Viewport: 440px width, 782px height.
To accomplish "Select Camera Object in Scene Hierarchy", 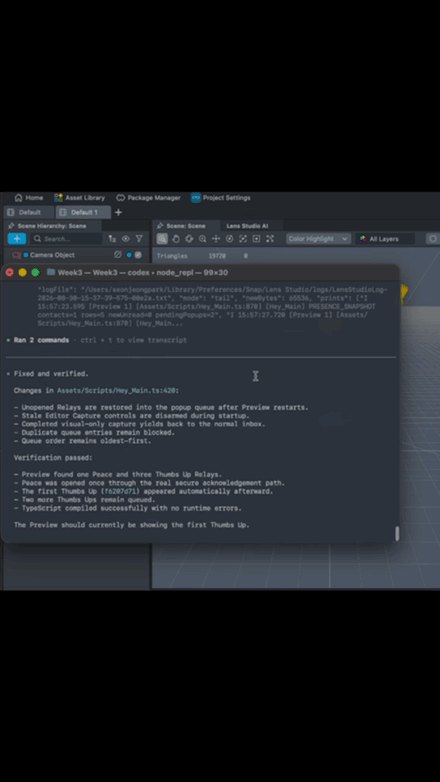I will 52,255.
